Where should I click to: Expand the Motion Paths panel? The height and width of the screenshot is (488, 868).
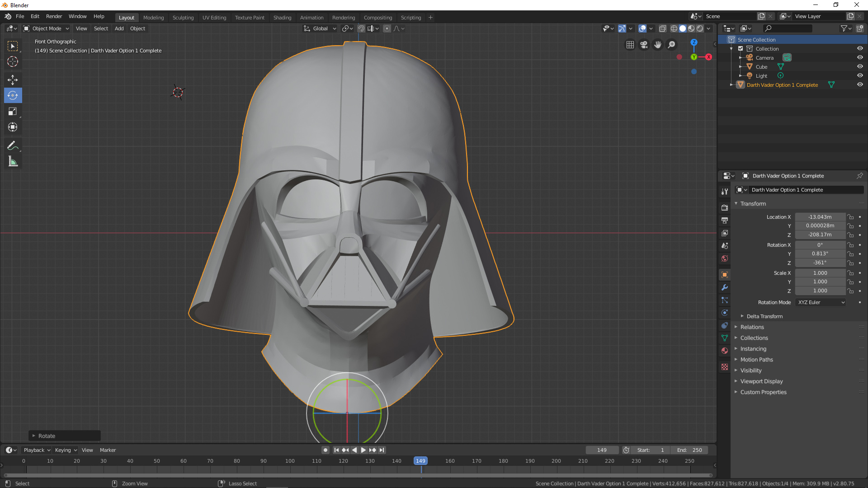pos(756,360)
